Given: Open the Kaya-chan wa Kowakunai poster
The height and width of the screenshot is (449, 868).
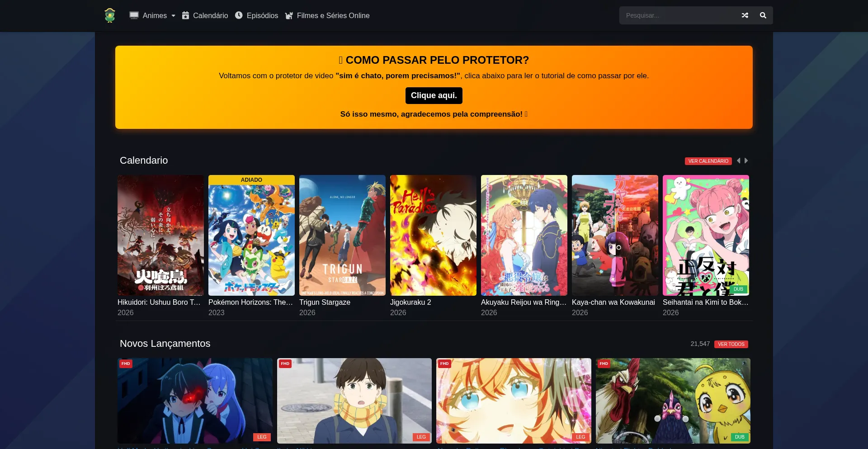Looking at the screenshot, I should 615,235.
